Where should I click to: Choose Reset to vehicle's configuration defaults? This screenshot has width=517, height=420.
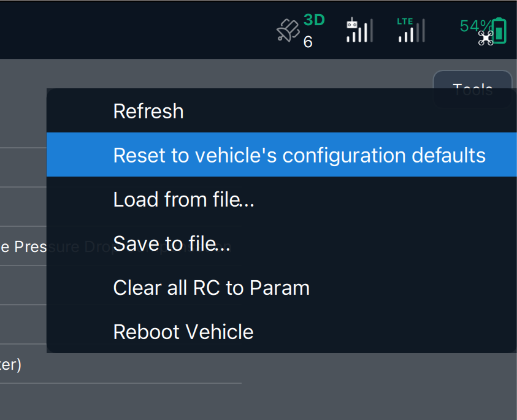(x=299, y=155)
